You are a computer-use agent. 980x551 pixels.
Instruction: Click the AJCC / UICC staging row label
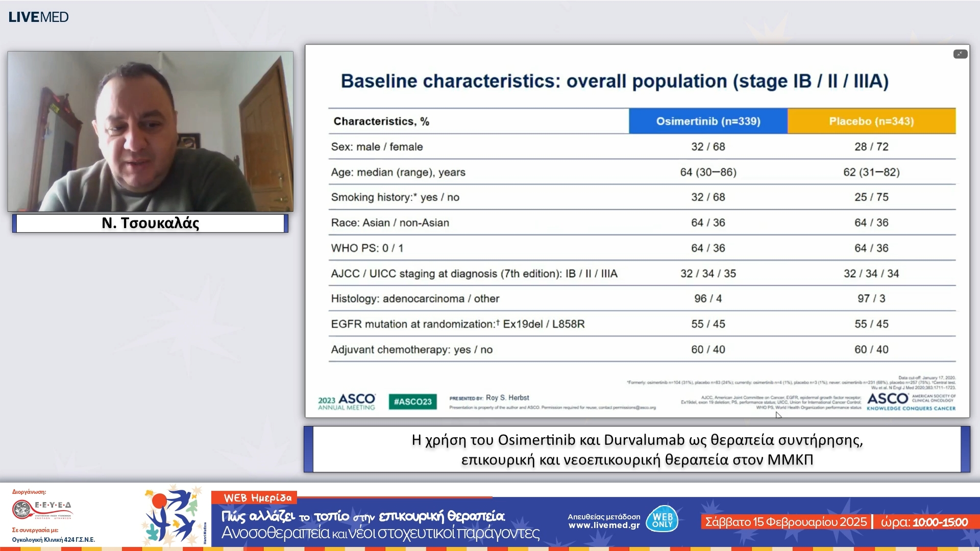474,274
